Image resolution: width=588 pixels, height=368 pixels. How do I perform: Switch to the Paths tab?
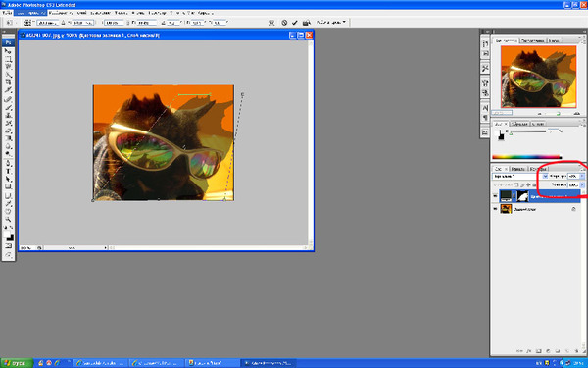[x=538, y=169]
